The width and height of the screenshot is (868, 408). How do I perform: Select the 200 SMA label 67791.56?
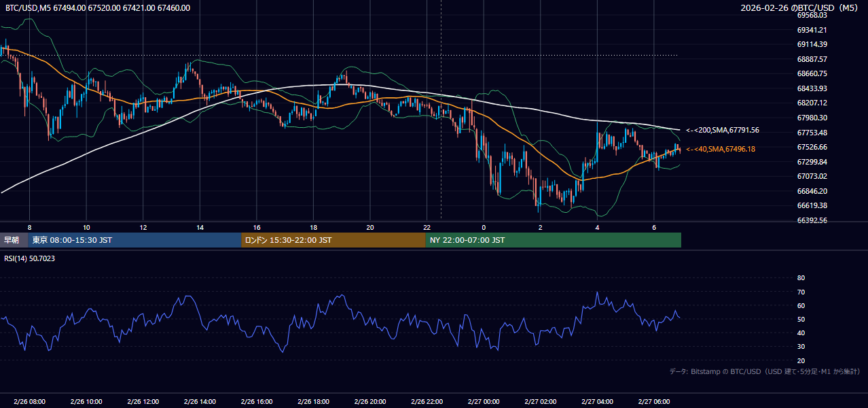tap(723, 130)
